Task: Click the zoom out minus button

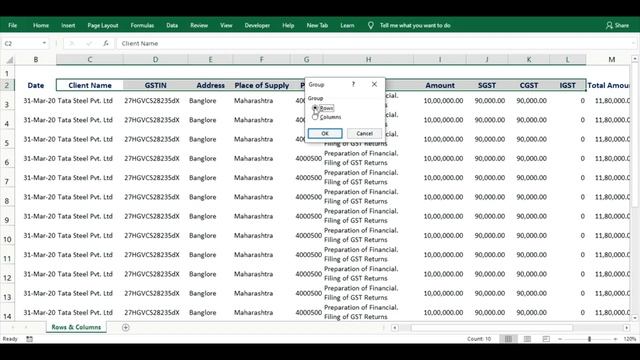Action: click(560, 339)
